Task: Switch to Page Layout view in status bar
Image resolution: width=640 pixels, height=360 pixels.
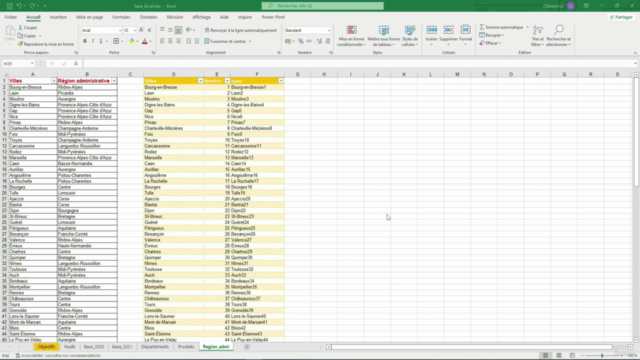Action: pos(559,355)
